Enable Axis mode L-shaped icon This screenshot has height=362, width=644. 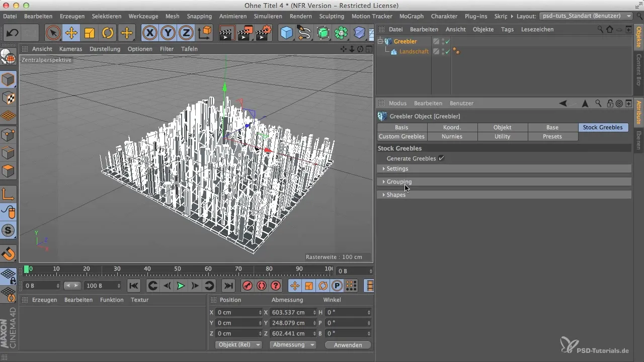point(9,194)
